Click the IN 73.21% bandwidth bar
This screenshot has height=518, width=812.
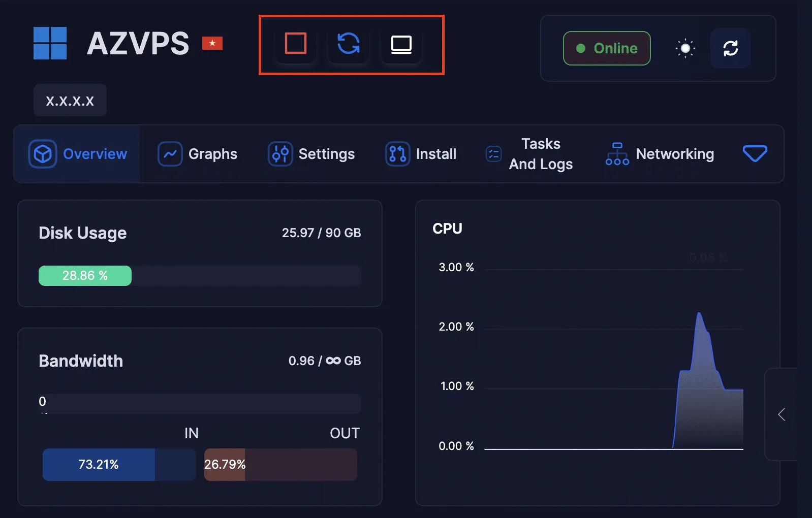pos(119,465)
